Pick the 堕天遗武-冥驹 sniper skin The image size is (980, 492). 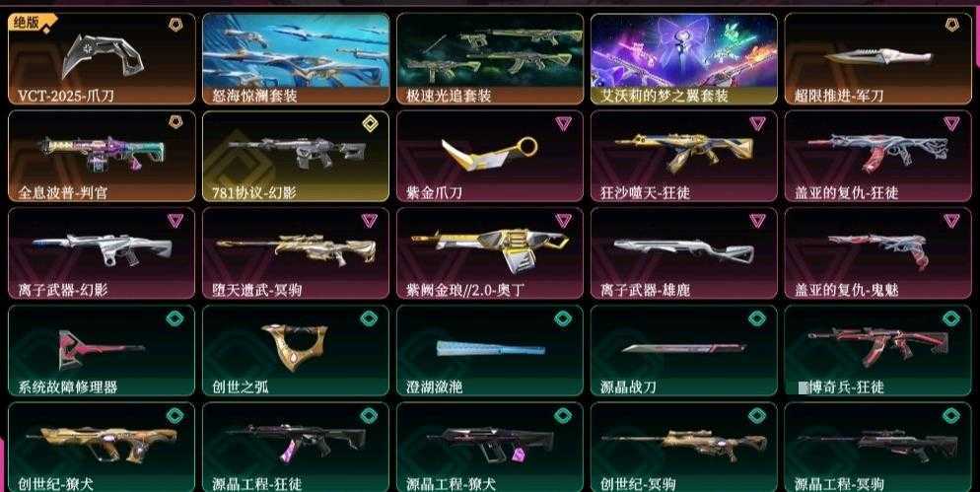click(x=296, y=253)
